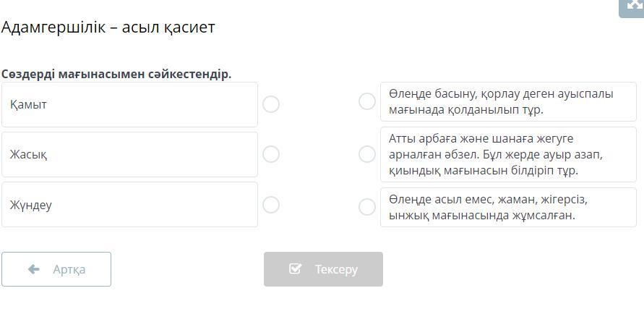Select the connector circle beside Қамыт
Image resolution: width=644 pixels, height=309 pixels.
click(x=271, y=104)
